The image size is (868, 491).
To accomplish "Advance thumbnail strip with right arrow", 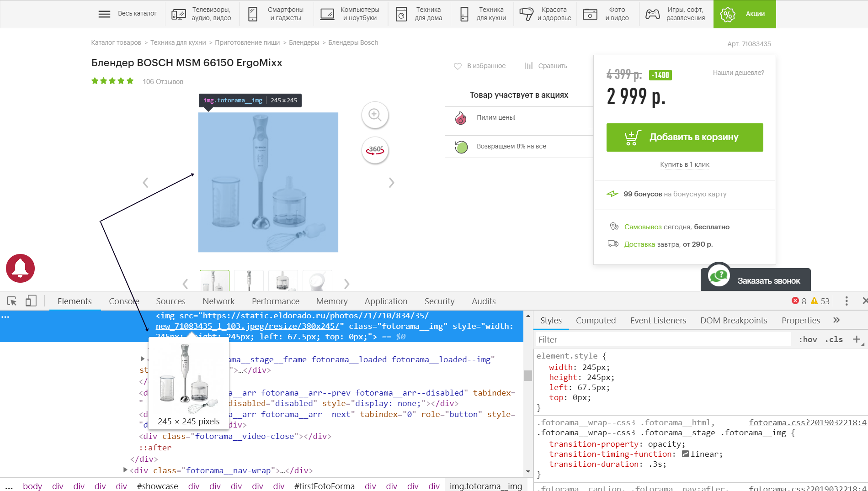I will 346,284.
